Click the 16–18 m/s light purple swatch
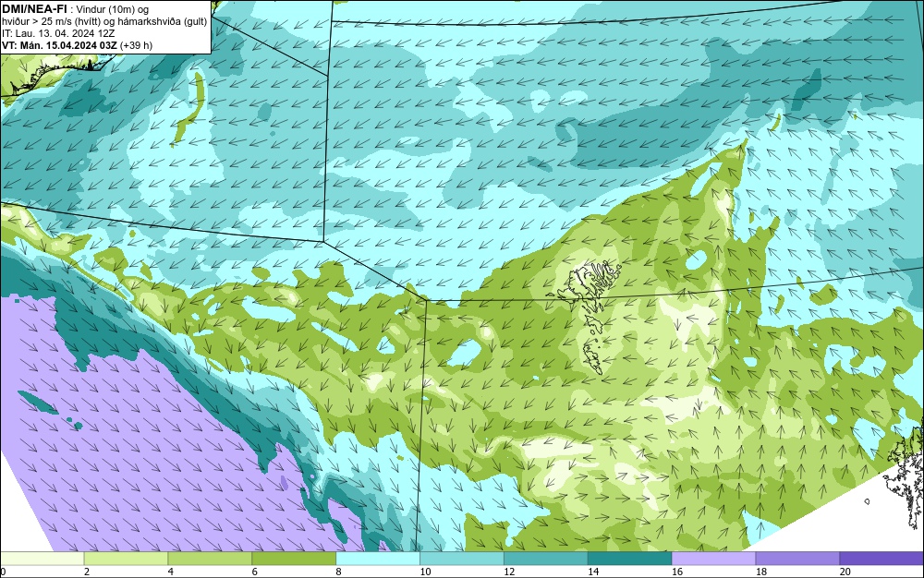 [x=713, y=558]
